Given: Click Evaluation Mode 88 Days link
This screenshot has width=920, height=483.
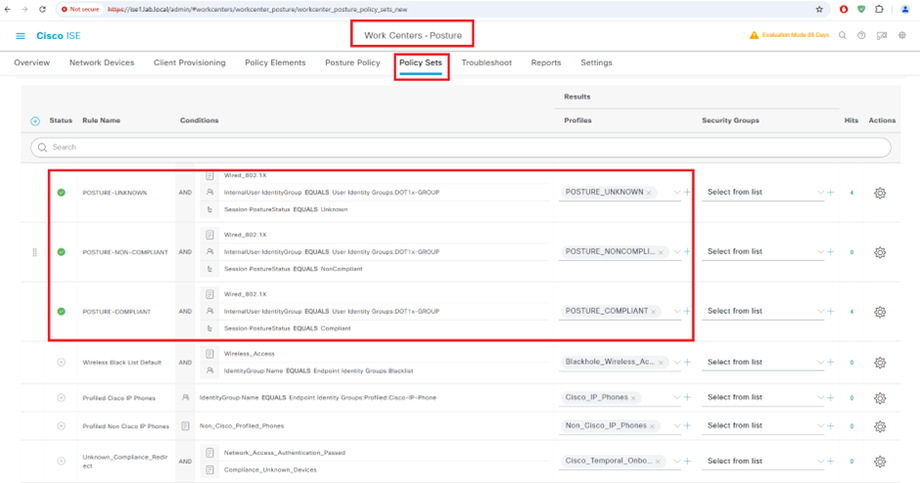Looking at the screenshot, I should [795, 35].
